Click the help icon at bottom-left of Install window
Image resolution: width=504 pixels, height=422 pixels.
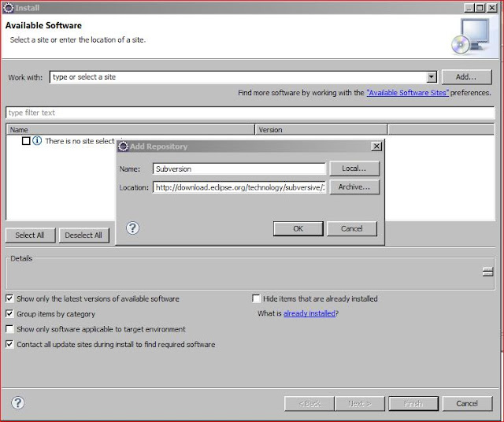click(17, 403)
